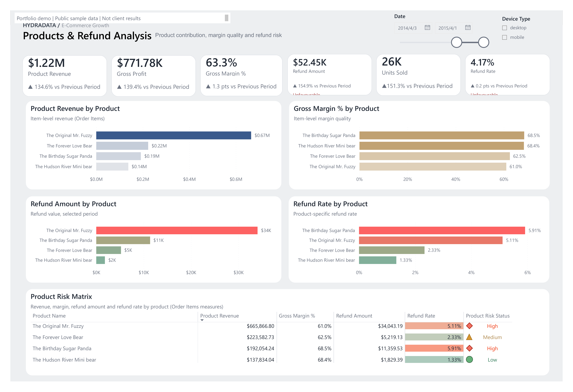Select Hudson River Mini bear 1.33% refund rate bar
Image resolution: width=573 pixels, height=392 pixels.
click(x=378, y=260)
